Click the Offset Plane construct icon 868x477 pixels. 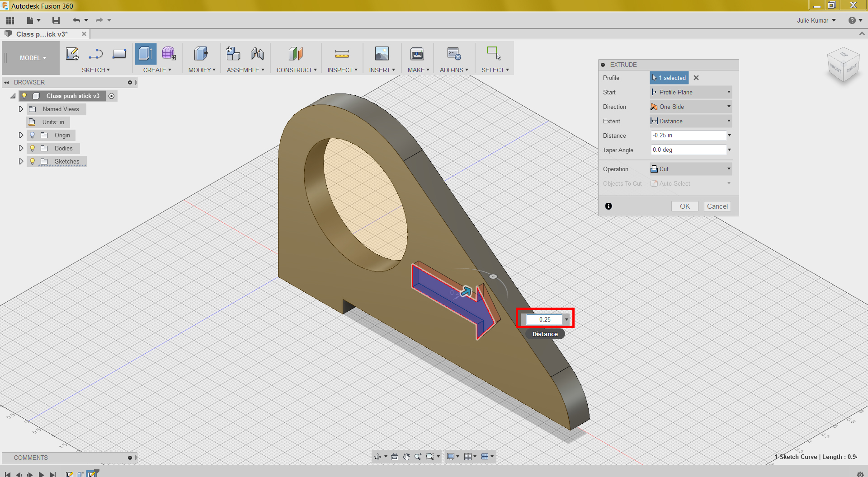(x=296, y=54)
